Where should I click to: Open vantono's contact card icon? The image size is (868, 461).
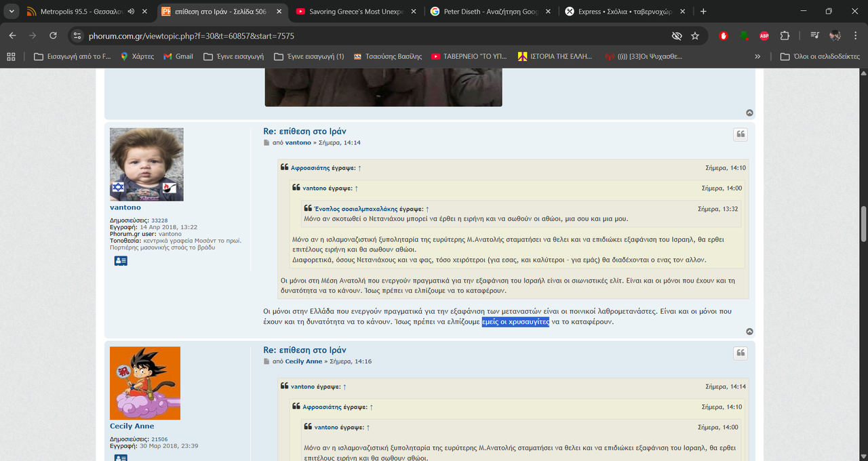click(121, 260)
